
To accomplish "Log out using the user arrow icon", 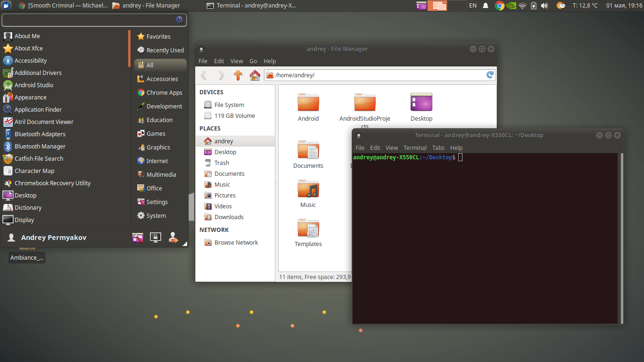I will coord(173,237).
